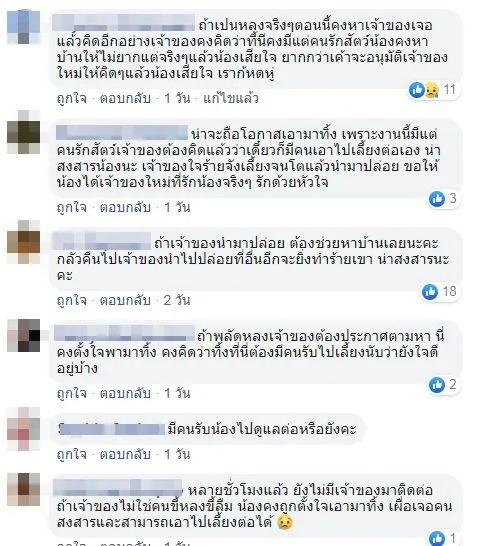Open the first commenter's profile picture
The image size is (495, 546).
24,27
